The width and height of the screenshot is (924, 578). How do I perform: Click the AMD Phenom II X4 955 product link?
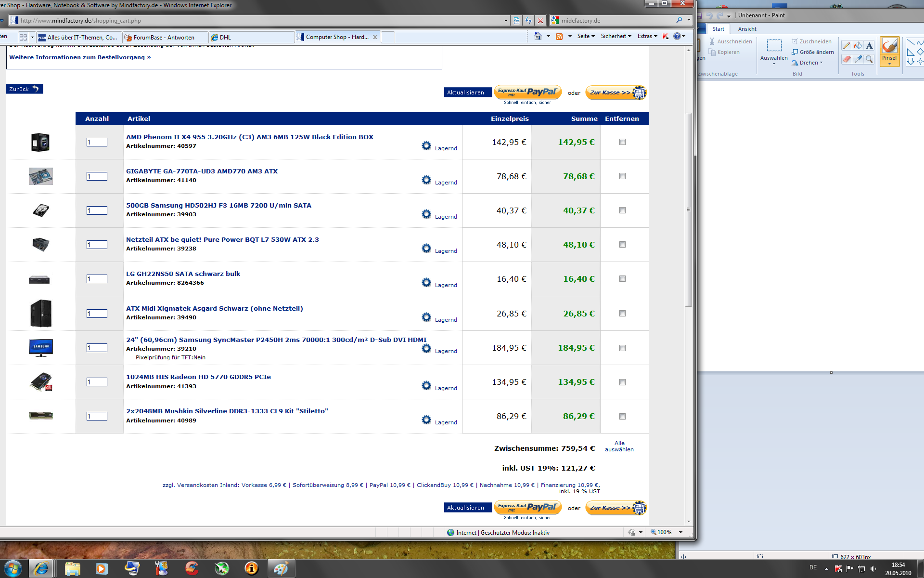pos(250,137)
